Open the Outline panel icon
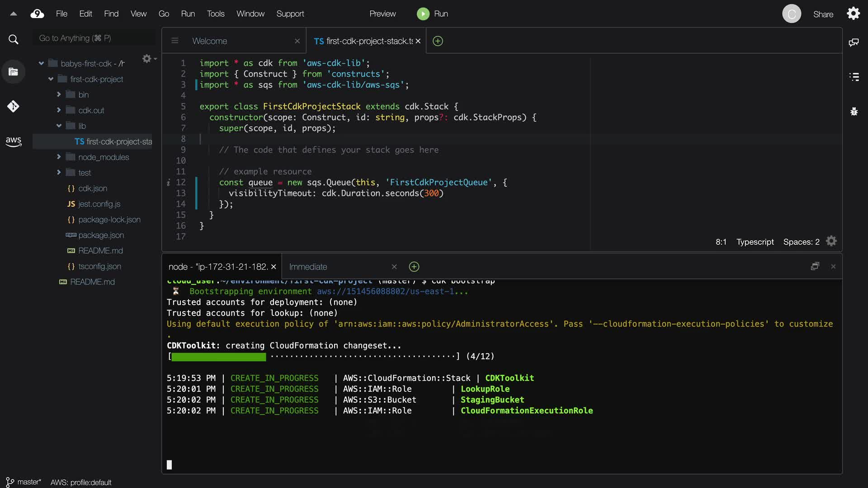 (854, 77)
